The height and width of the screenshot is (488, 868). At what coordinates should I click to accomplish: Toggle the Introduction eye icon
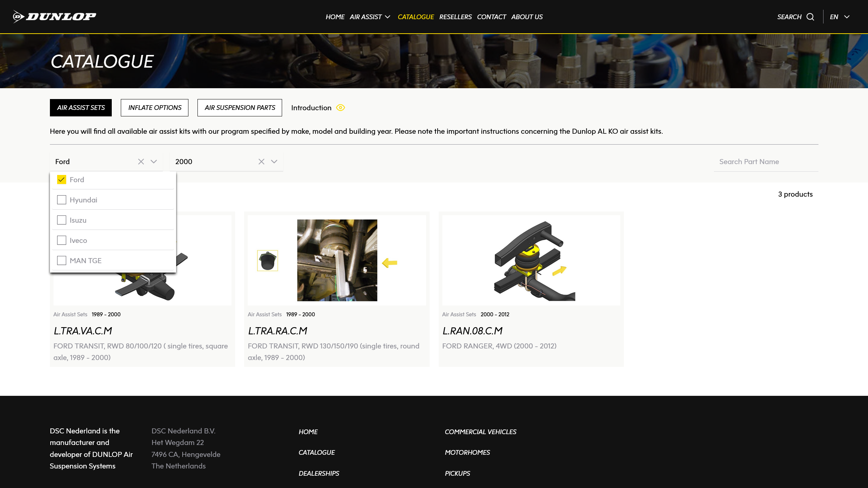coord(340,108)
